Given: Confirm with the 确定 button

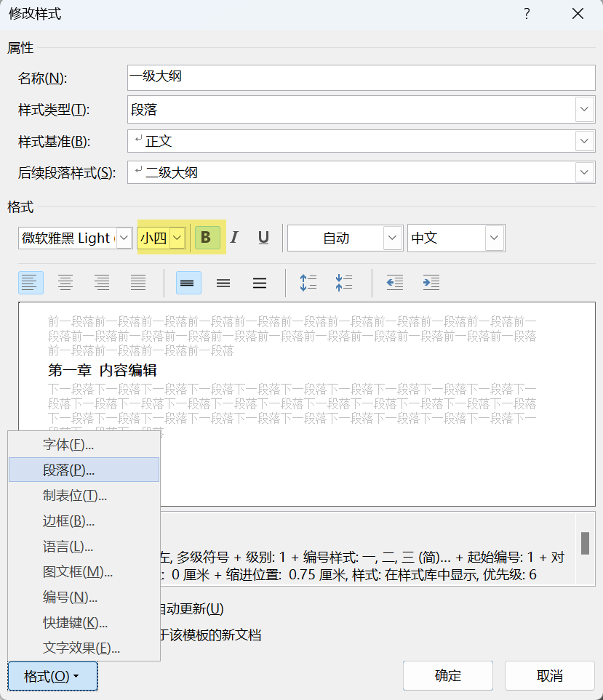Looking at the screenshot, I should click(448, 675).
